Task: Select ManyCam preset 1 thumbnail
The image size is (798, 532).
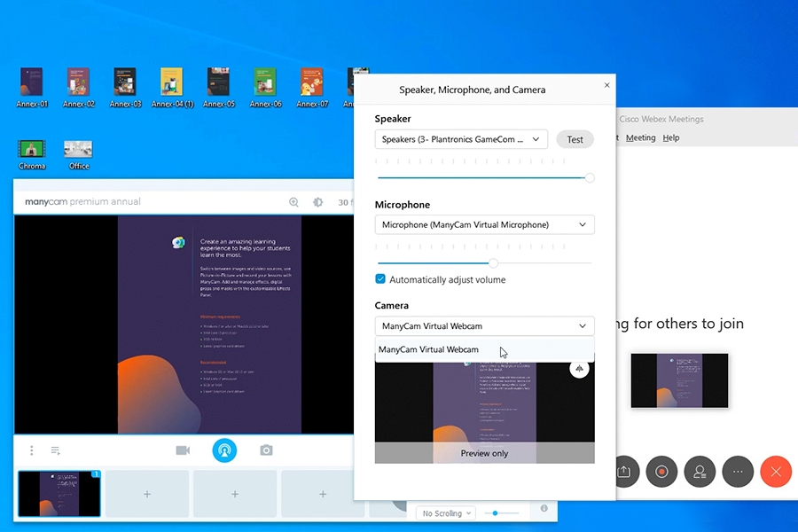Action: click(x=59, y=494)
